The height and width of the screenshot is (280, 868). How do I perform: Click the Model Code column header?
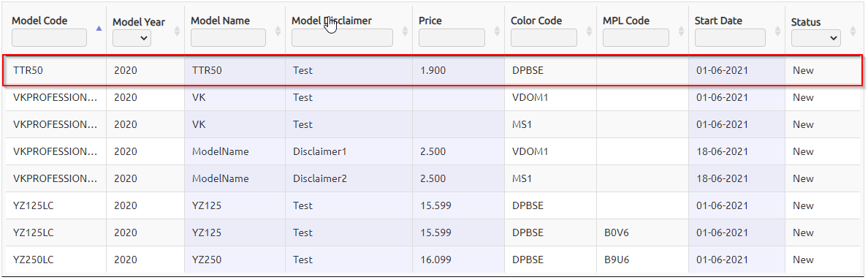pos(40,20)
